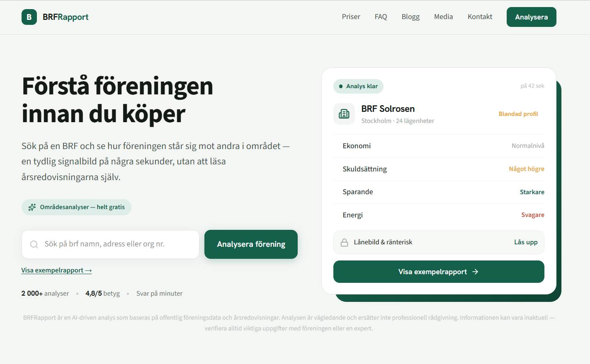Click the building icon next to BRF Solrosen
The width and height of the screenshot is (590, 364).
344,114
